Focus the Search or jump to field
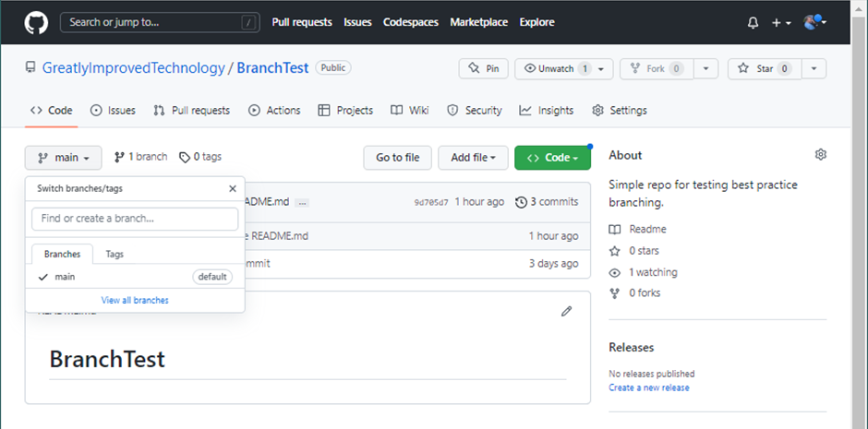The width and height of the screenshot is (868, 429). [160, 23]
